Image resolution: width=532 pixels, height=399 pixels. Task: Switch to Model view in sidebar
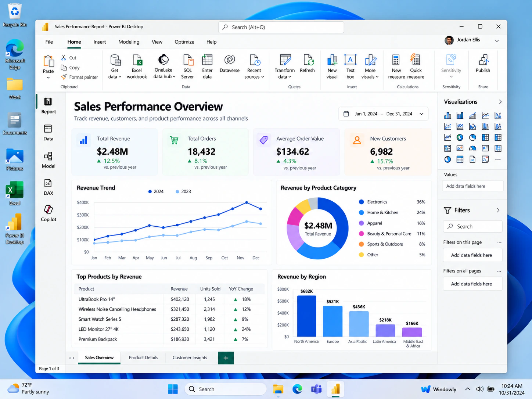point(48,160)
